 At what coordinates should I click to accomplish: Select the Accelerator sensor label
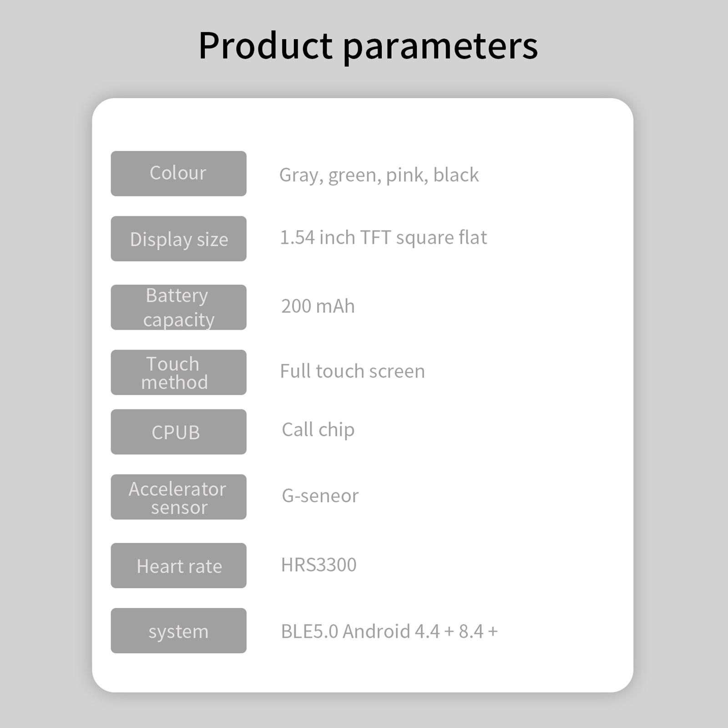pos(178,497)
